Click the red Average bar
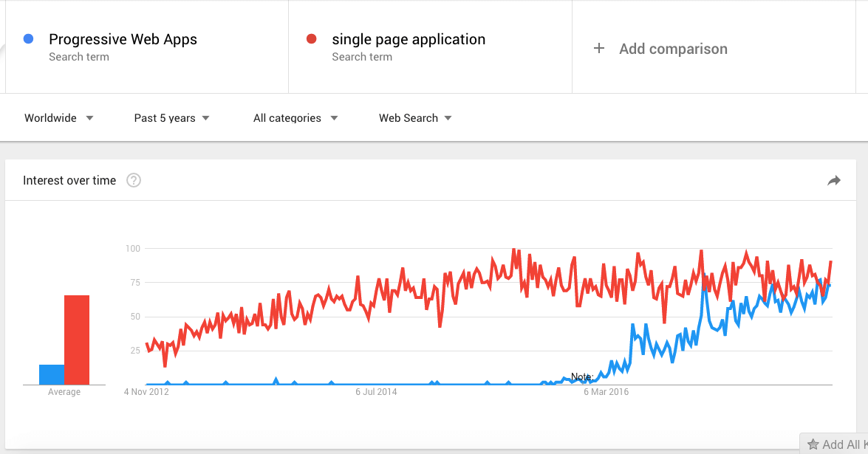The image size is (868, 454). tap(77, 339)
